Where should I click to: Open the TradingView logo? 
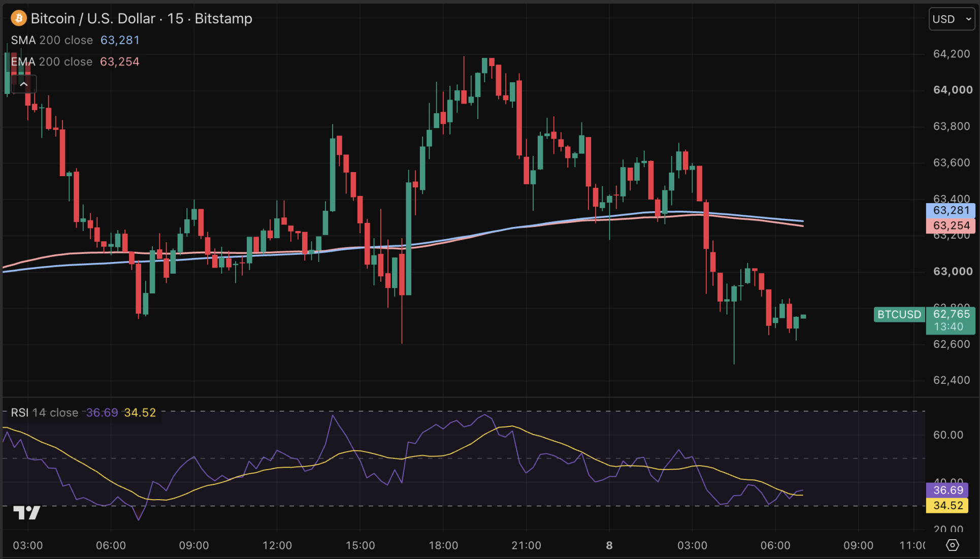pos(26,513)
